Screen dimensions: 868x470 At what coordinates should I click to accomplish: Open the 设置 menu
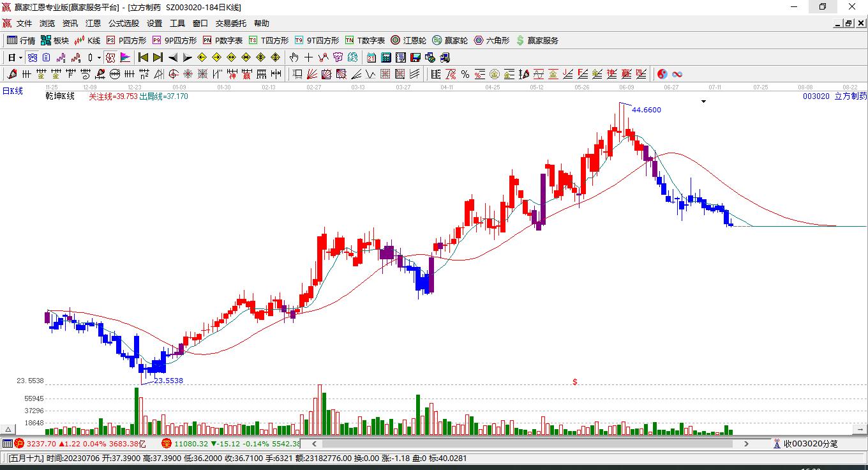tap(154, 24)
